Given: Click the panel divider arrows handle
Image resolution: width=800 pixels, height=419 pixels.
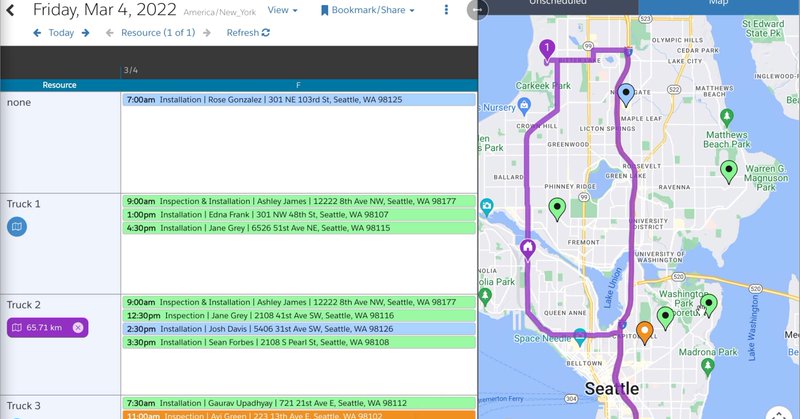Looking at the screenshot, I should 477,10.
